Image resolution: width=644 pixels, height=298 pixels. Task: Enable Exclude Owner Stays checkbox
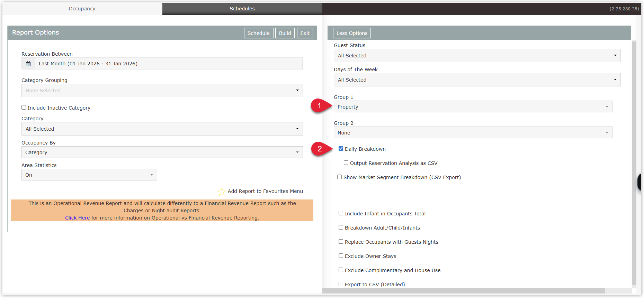[341, 256]
